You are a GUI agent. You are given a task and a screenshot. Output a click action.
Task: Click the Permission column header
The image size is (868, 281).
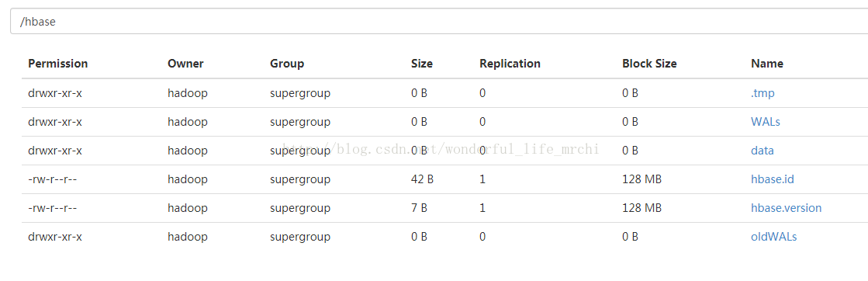coord(58,64)
